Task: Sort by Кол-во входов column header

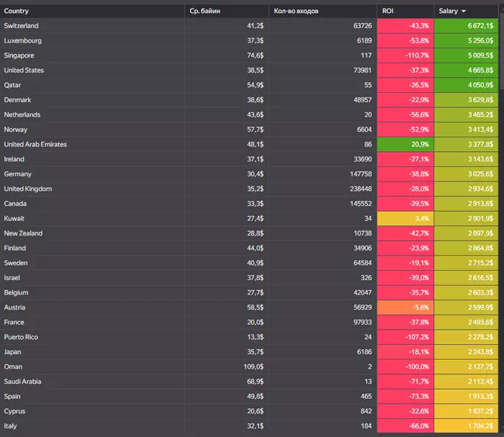Action: pos(296,11)
